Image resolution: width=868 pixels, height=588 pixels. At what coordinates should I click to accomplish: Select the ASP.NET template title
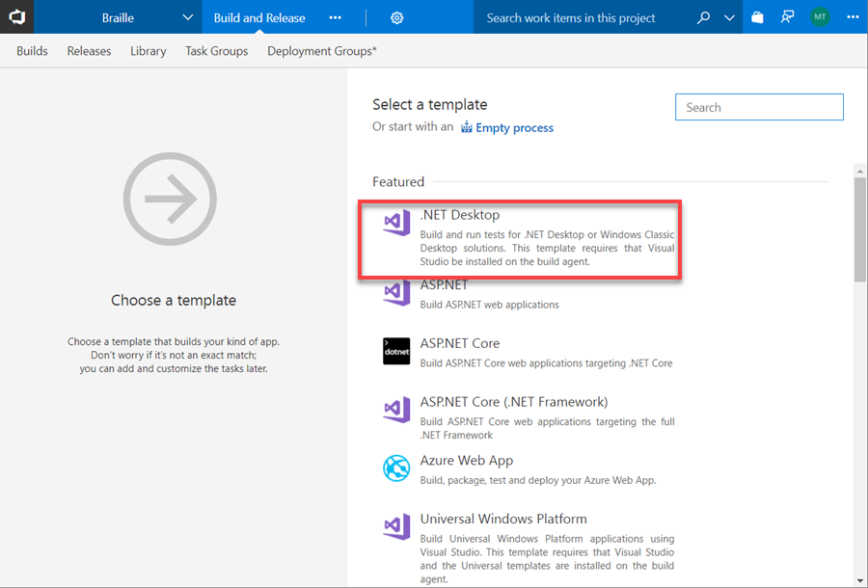pos(444,285)
